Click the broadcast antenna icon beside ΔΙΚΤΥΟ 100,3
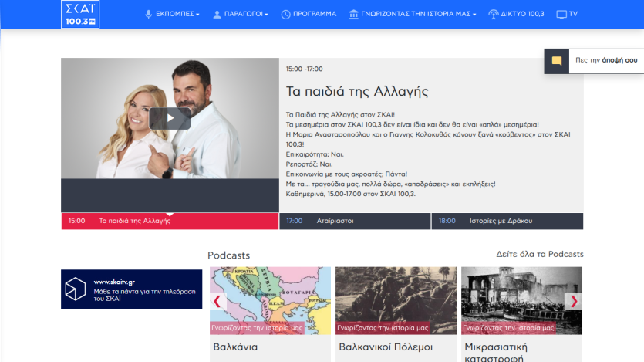The width and height of the screenshot is (644, 362). point(494,15)
